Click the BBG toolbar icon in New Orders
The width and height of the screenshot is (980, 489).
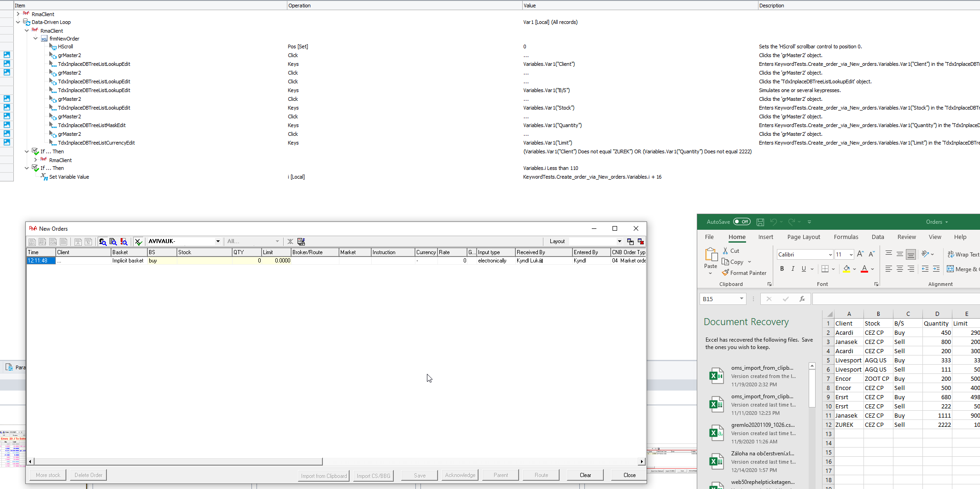32,242
